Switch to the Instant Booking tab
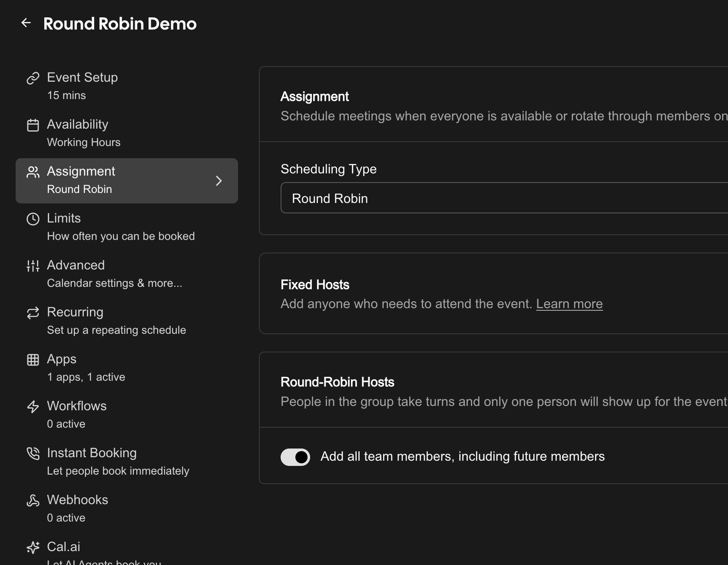This screenshot has height=565, width=728. click(x=127, y=462)
